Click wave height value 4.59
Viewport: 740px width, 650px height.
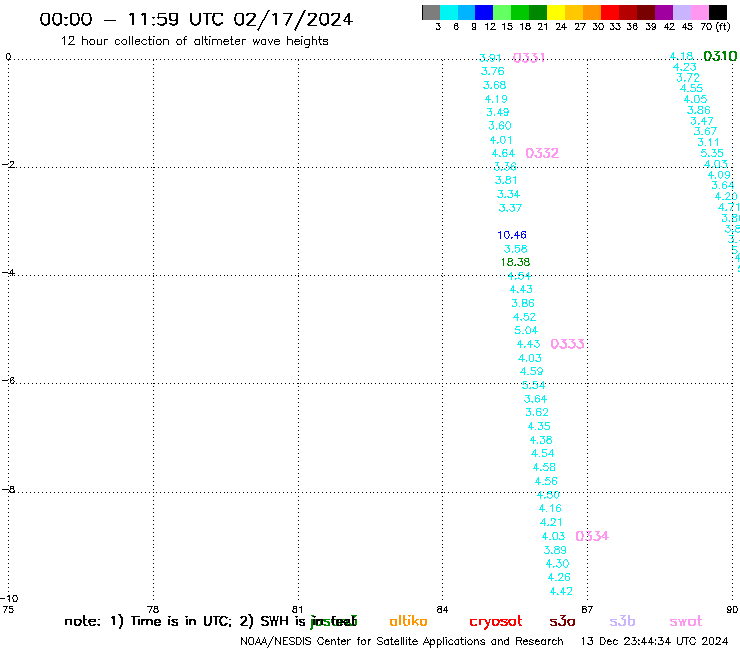coord(531,371)
